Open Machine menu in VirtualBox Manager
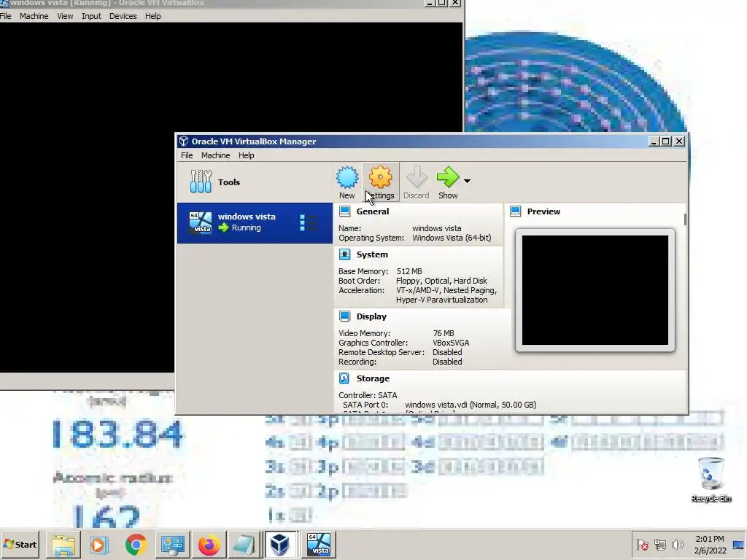Viewport: 747px width, 560px height. 215,155
